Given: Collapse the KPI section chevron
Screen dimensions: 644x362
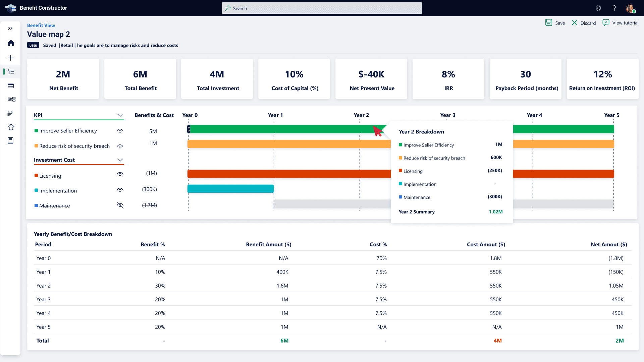Looking at the screenshot, I should click(x=120, y=115).
